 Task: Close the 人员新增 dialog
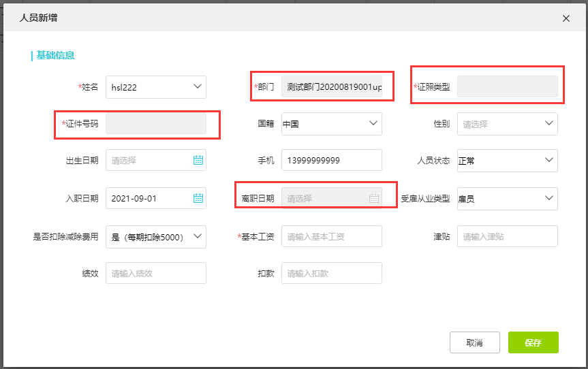tap(566, 18)
